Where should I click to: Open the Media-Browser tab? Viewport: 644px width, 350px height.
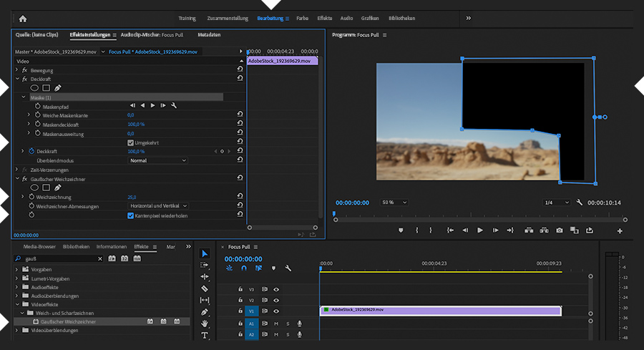[x=39, y=246]
